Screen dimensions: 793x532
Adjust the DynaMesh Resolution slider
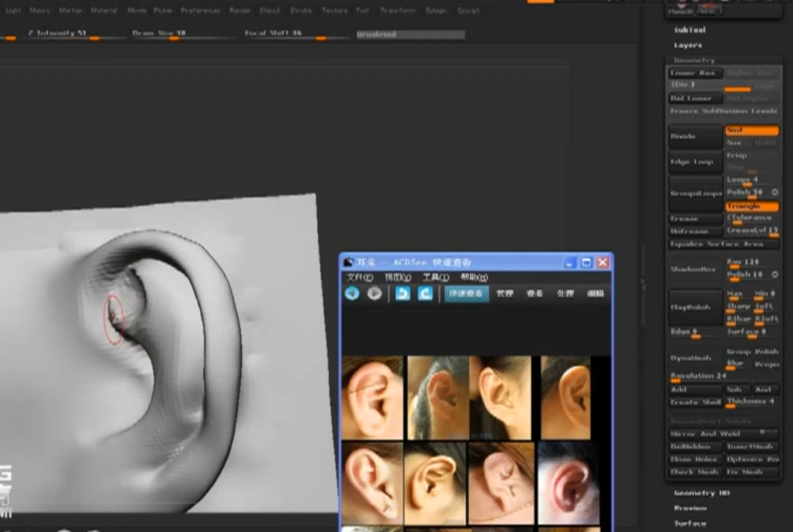[x=724, y=376]
